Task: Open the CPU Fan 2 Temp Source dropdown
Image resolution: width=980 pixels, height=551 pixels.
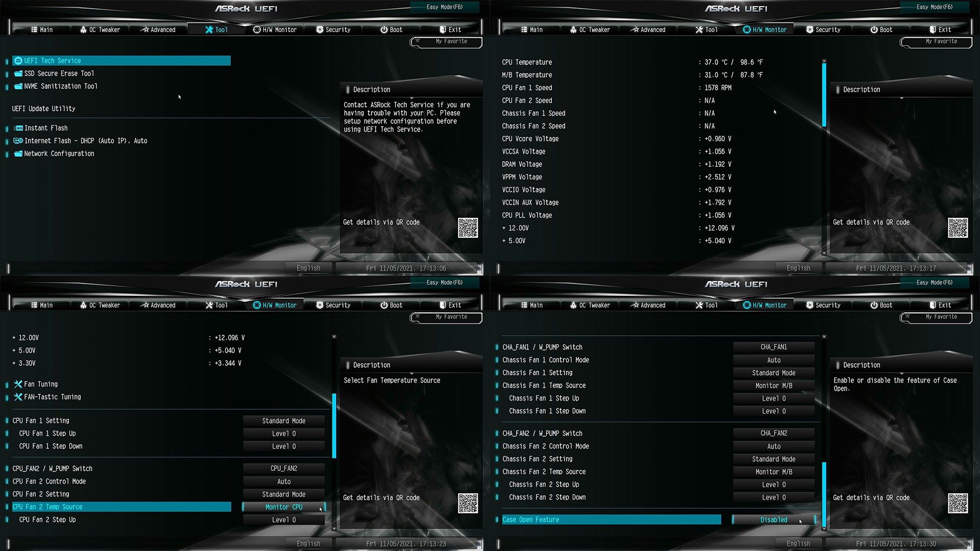Action: pos(284,507)
